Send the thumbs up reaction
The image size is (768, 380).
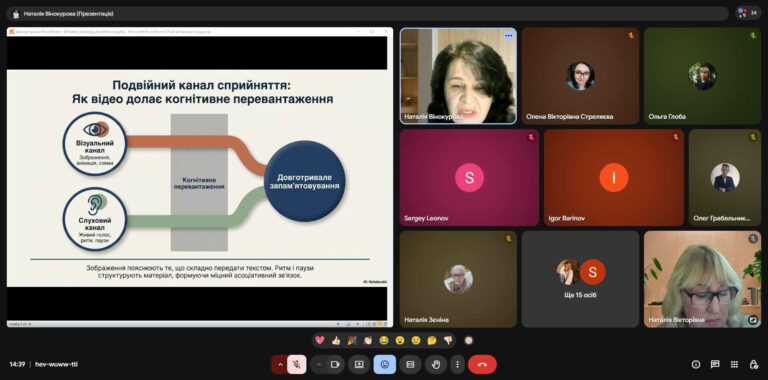[336, 340]
